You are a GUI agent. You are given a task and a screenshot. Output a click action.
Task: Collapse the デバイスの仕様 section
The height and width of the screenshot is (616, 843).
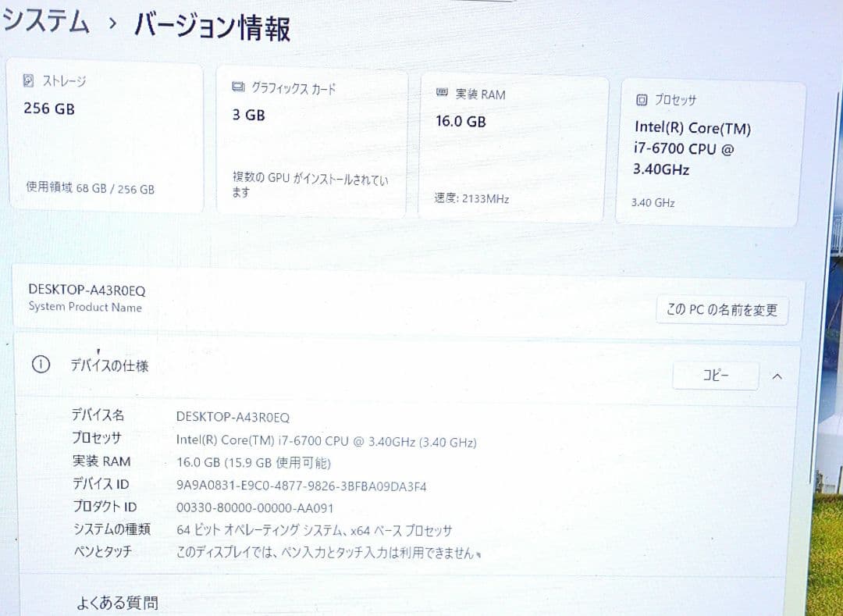tap(777, 376)
